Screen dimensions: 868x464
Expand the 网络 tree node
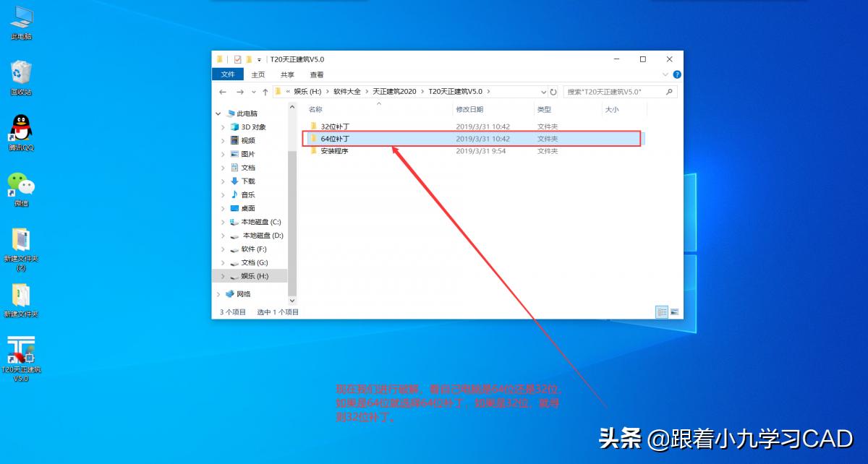[x=218, y=294]
